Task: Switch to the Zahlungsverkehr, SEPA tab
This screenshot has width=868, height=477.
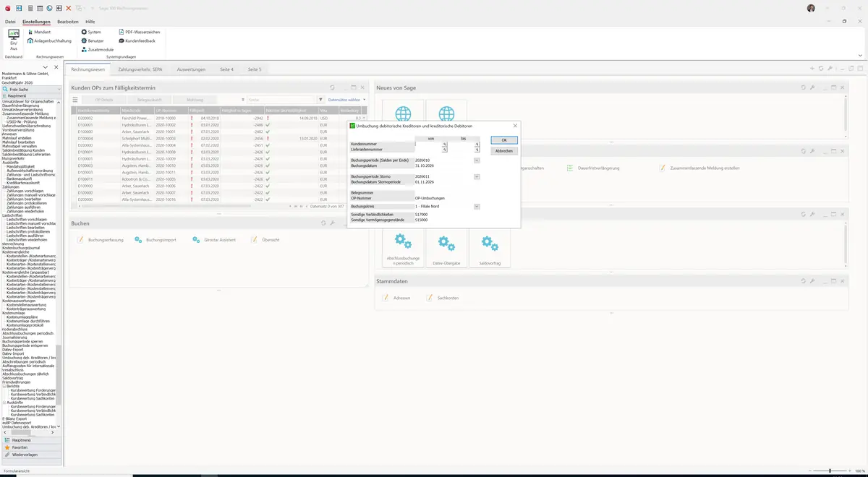Action: click(x=140, y=69)
